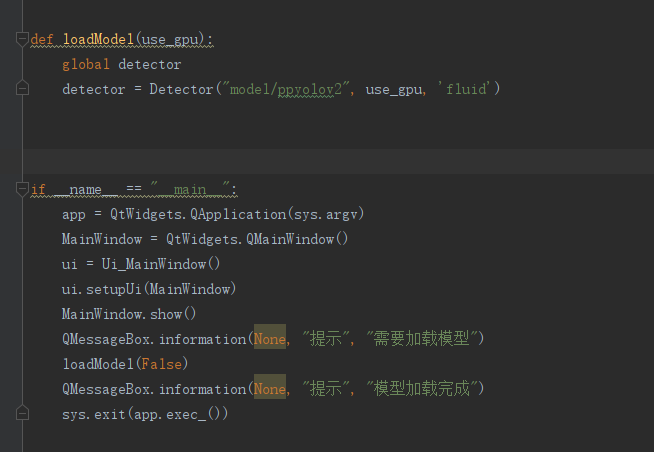654x452 pixels.
Task: Click 'loadModel(False)' call
Action: [x=125, y=364]
